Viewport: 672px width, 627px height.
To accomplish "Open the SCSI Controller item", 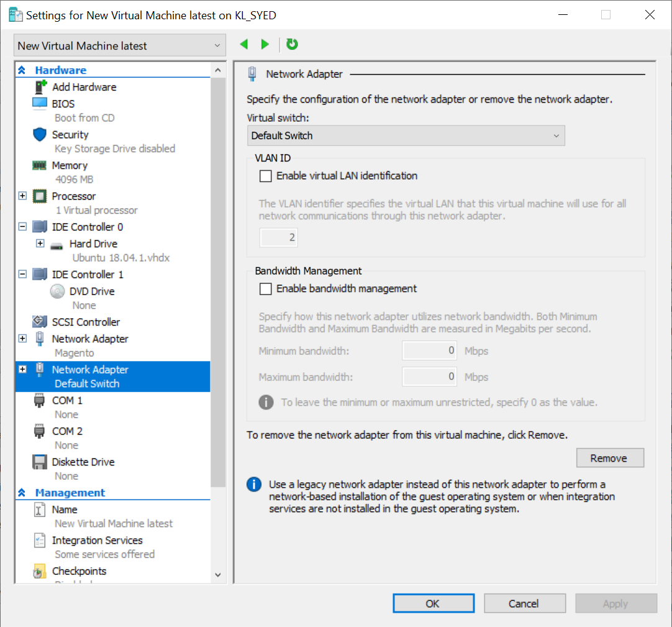I will click(x=86, y=322).
